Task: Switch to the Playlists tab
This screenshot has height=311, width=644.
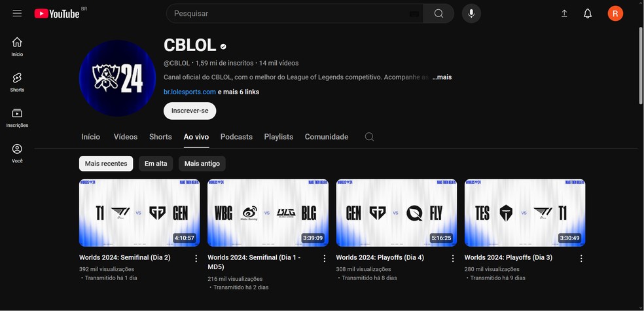Action: 278,137
